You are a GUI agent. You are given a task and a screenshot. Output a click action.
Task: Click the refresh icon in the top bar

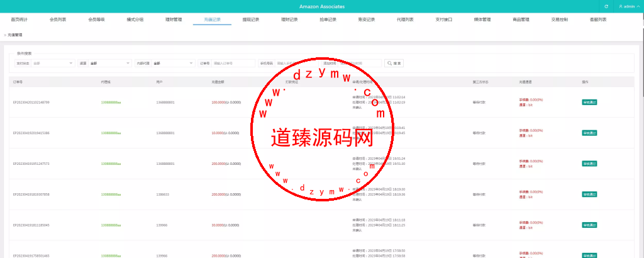(x=606, y=6)
